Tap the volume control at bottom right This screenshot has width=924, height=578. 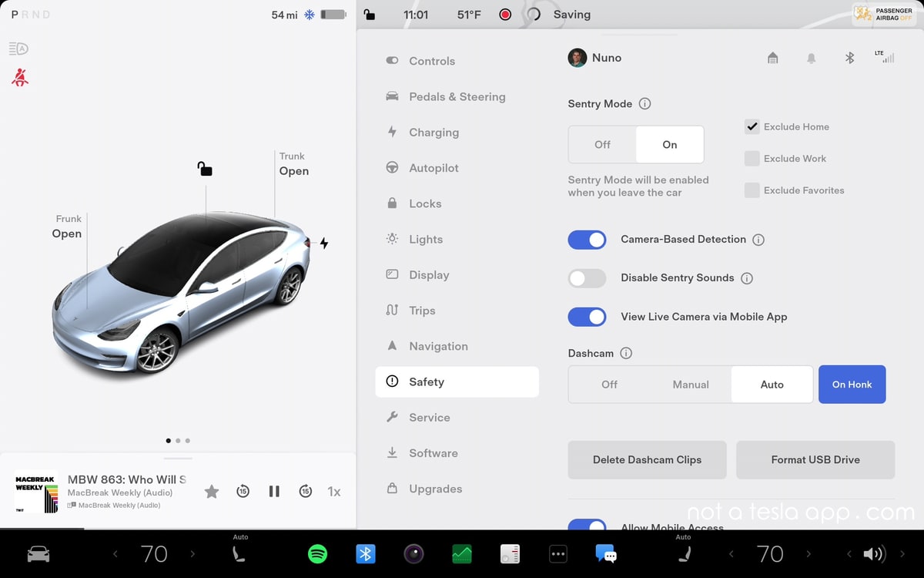click(x=874, y=553)
